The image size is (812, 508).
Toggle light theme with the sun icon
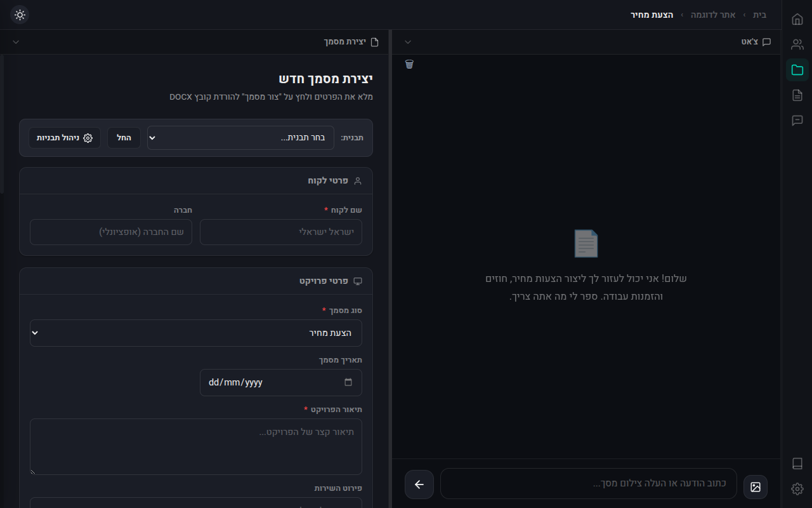click(x=20, y=15)
